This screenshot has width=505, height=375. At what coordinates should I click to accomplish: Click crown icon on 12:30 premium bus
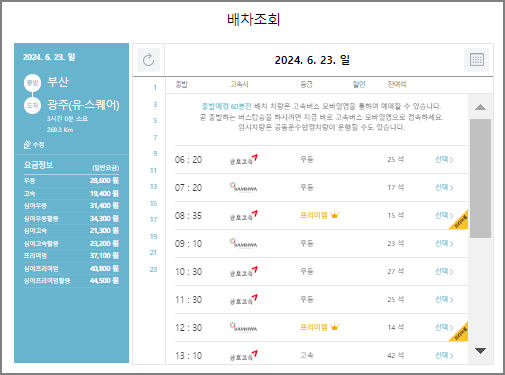pyautogui.click(x=334, y=327)
